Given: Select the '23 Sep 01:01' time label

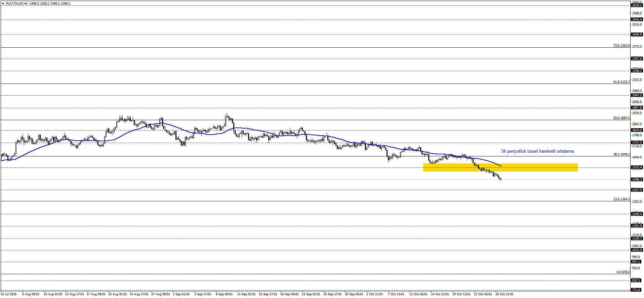Looking at the screenshot, I should pos(311,294).
